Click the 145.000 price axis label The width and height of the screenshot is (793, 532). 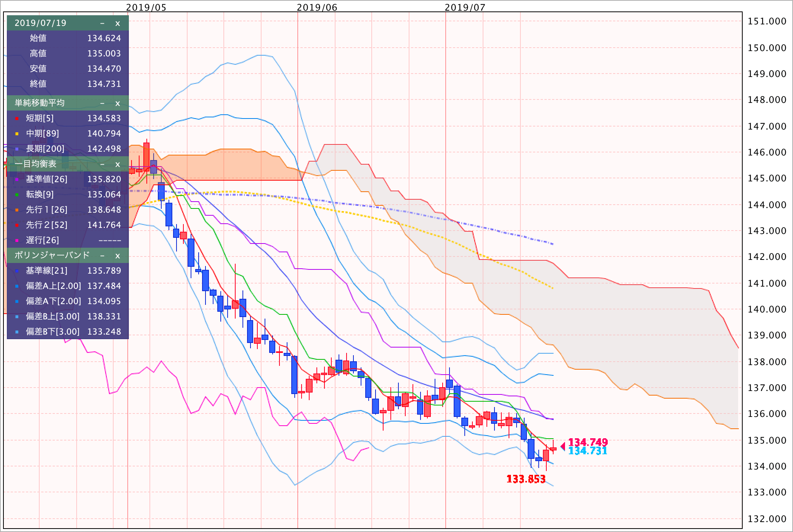coord(767,178)
